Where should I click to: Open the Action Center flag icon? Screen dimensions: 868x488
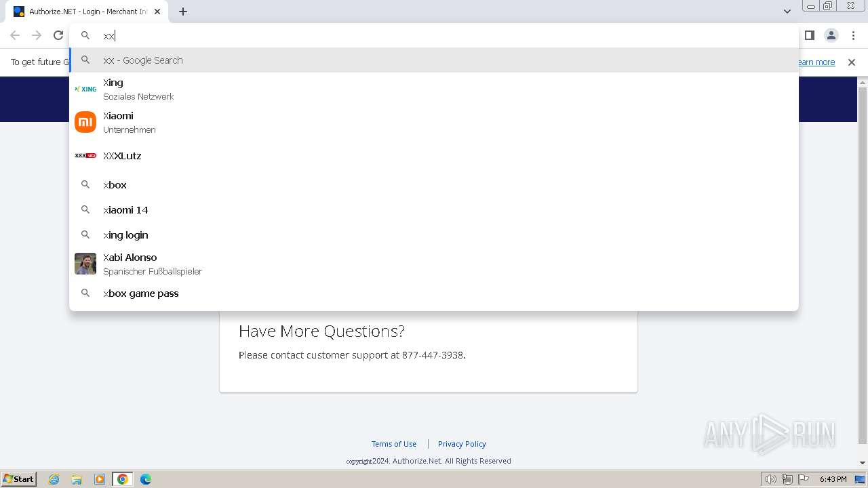[x=804, y=479]
